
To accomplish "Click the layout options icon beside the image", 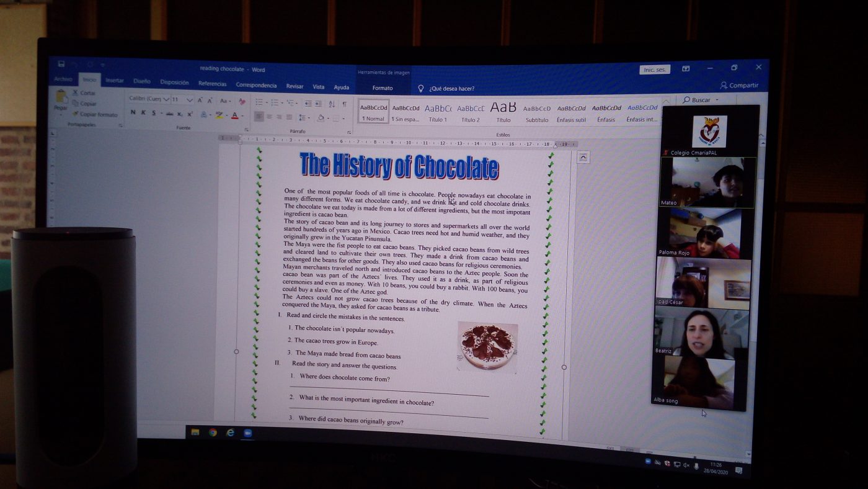I will (x=583, y=158).
